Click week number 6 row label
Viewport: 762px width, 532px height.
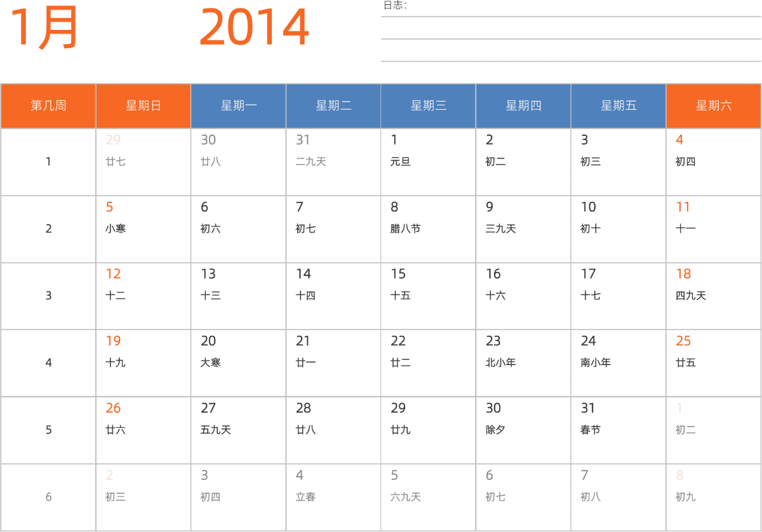tap(48, 497)
